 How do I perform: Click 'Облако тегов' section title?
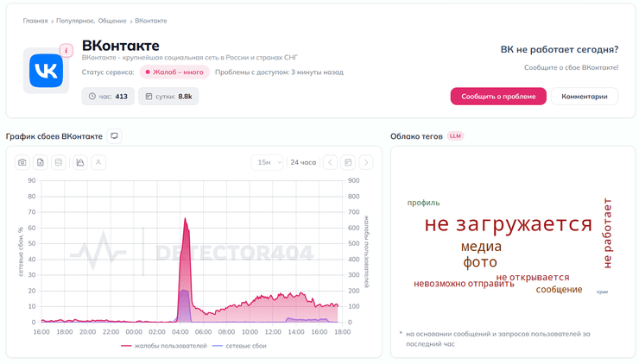(x=416, y=136)
